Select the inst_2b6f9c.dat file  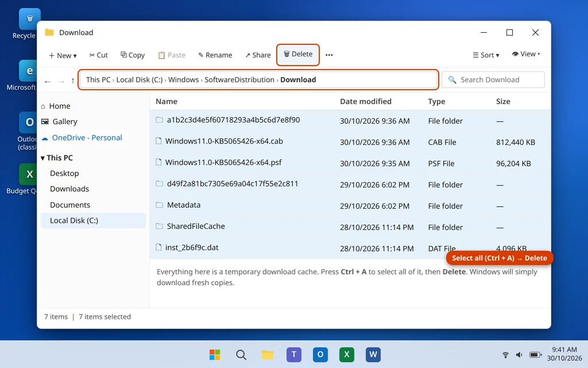click(x=350, y=248)
